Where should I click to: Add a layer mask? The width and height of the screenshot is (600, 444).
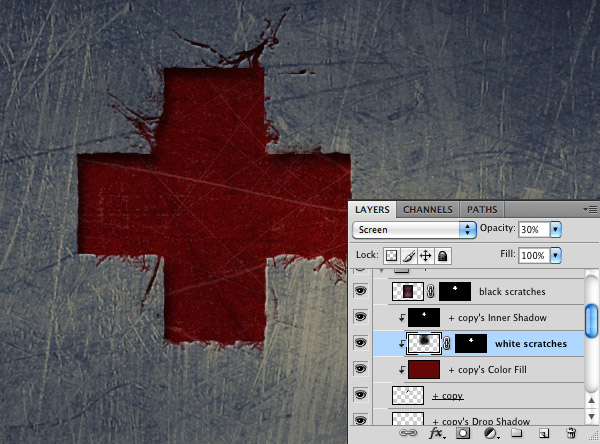463,433
